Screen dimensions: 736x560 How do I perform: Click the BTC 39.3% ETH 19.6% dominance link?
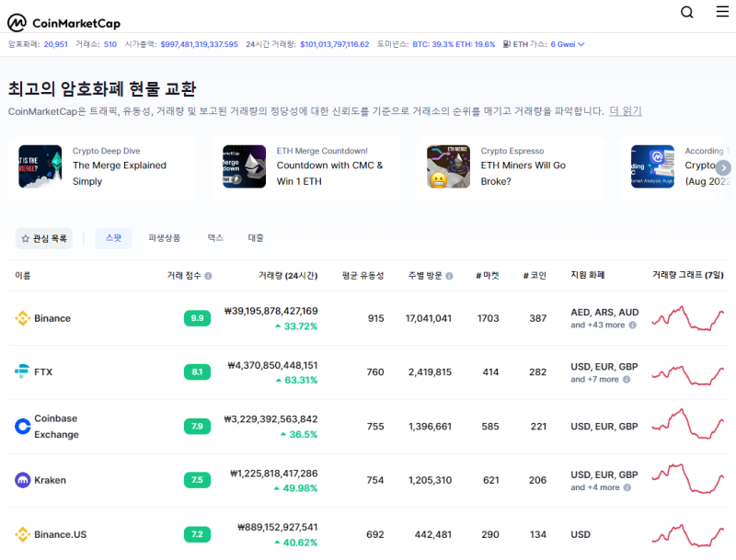pos(454,44)
